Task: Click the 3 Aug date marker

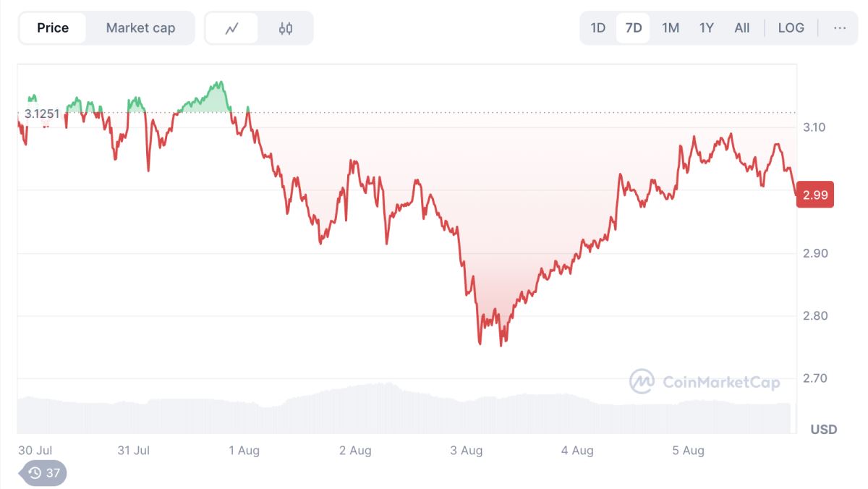Action: click(467, 451)
